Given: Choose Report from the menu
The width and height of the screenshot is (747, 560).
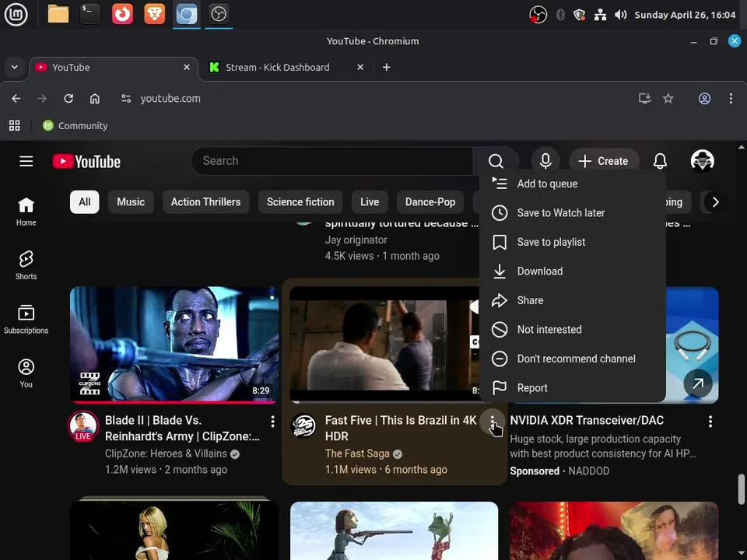Looking at the screenshot, I should click(x=573, y=387).
